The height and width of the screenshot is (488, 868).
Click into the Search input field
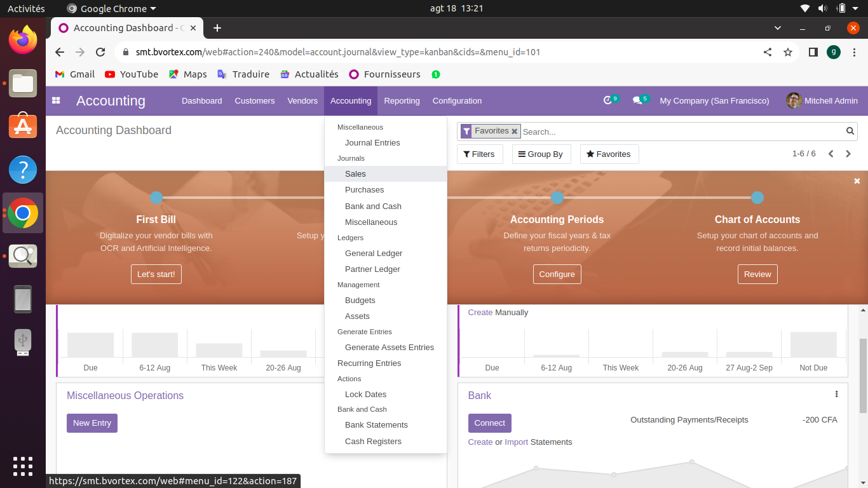680,132
